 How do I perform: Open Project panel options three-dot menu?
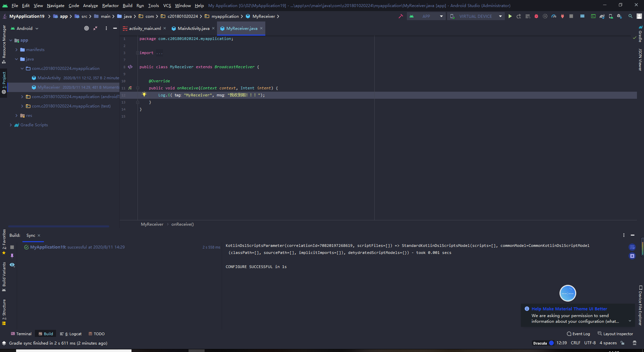[106, 28]
